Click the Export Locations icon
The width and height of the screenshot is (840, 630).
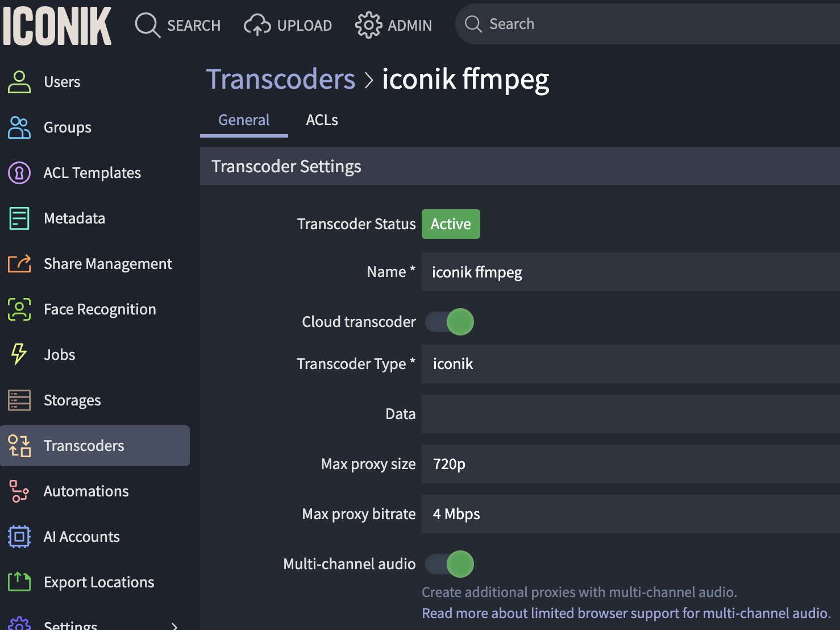click(x=19, y=582)
